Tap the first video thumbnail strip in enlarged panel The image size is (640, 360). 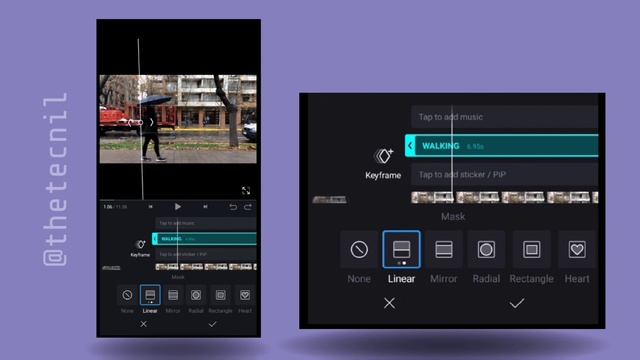click(433, 198)
